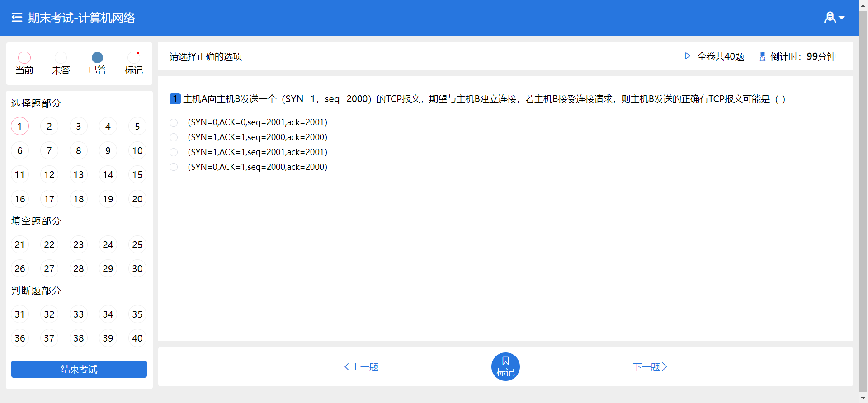Open true/false question 37
This screenshot has height=403, width=868.
coord(49,338)
